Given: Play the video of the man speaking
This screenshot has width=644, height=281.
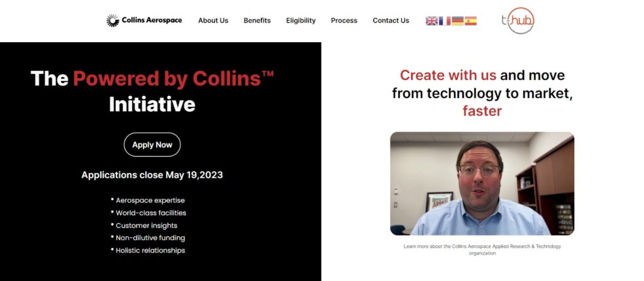Looking at the screenshot, I should [482, 184].
